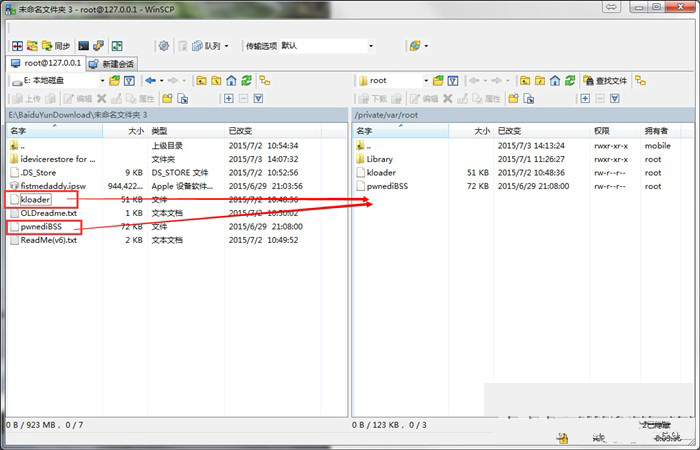Open the Transfer Settings (传输选项) combo box
This screenshot has width=700, height=450.
pyautogui.click(x=327, y=46)
